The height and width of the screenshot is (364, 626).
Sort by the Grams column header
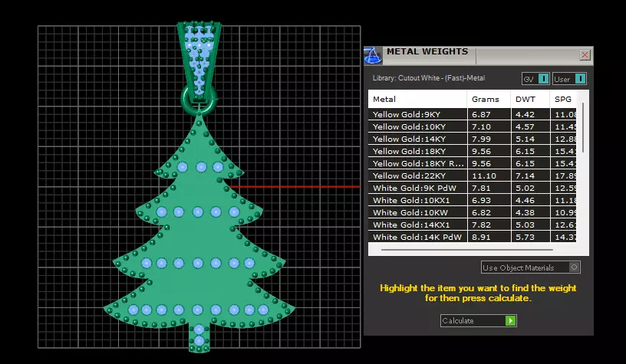coord(489,100)
